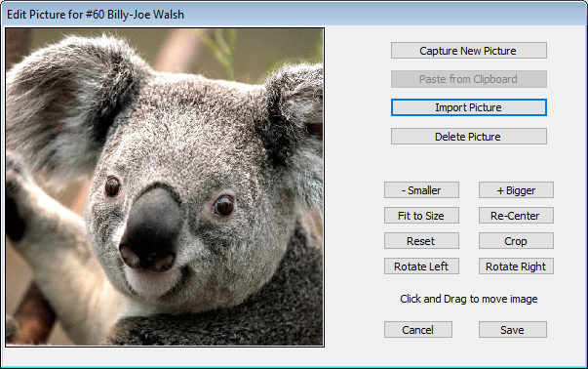This screenshot has width=588, height=369.
Task: Click the Crop button
Action: (516, 240)
